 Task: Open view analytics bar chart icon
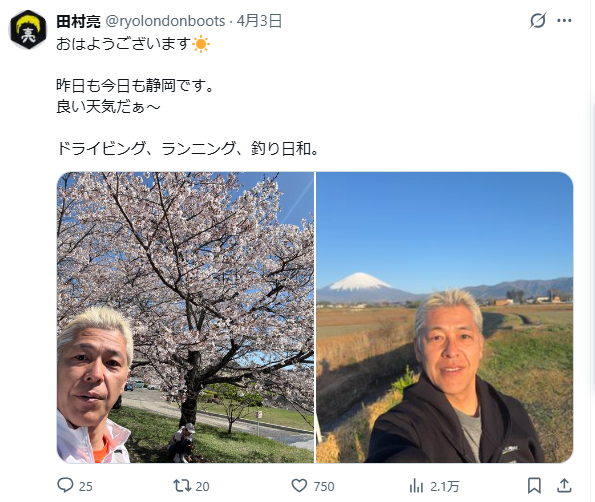tap(416, 486)
